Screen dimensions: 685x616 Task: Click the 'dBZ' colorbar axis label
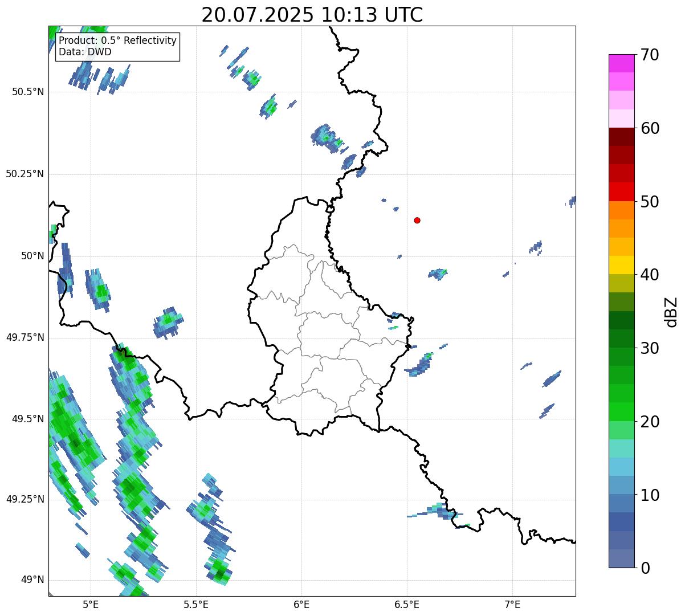click(x=671, y=312)
